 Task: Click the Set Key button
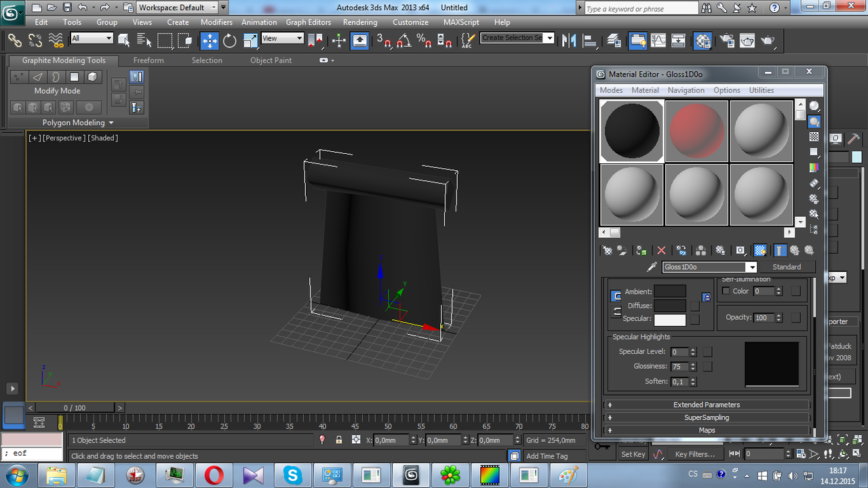[633, 454]
